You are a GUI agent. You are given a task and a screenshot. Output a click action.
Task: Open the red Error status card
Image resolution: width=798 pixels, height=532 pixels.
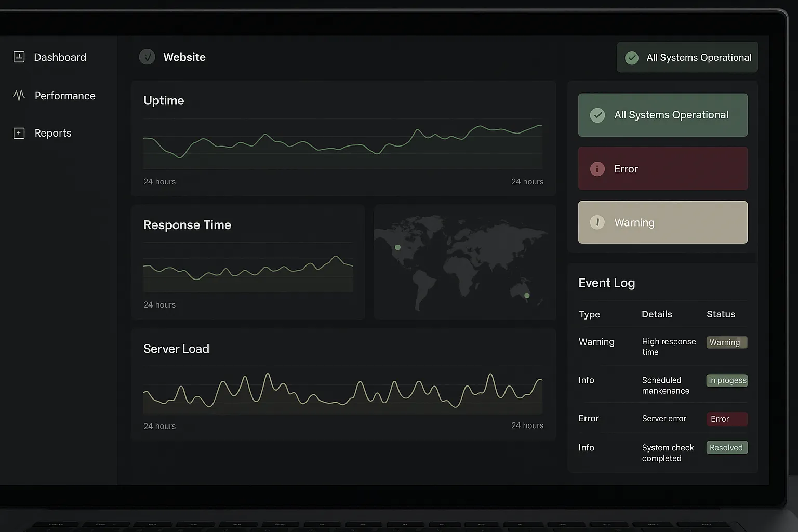pos(663,168)
